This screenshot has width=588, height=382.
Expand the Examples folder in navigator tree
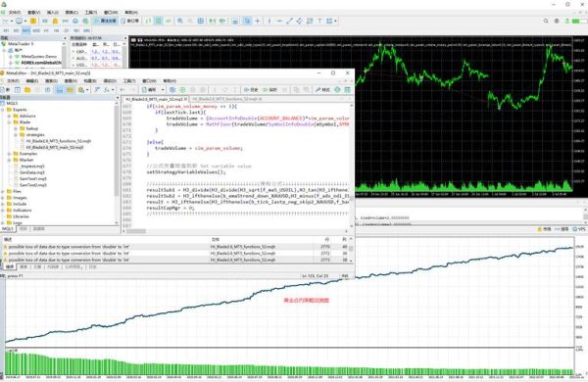point(9,154)
